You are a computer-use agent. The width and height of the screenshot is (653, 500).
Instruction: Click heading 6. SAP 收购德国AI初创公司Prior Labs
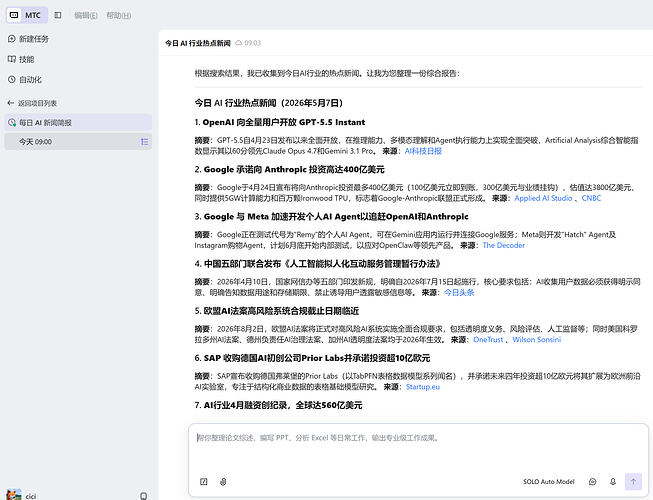point(312,358)
